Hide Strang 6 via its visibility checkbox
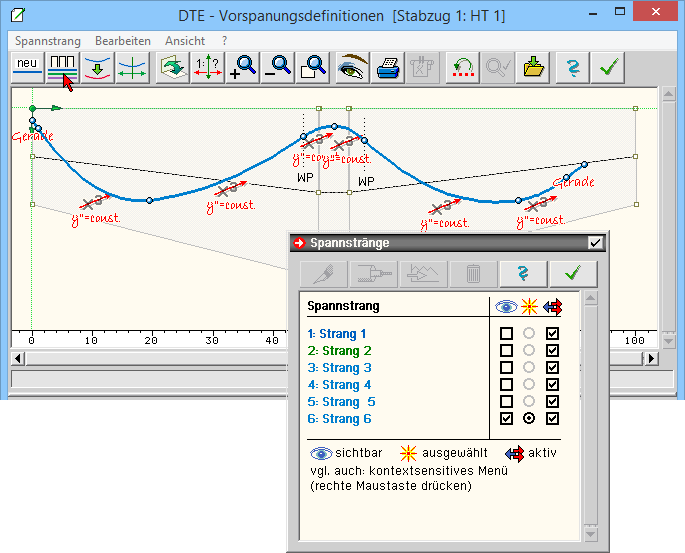The width and height of the screenshot is (685, 553). coord(507,419)
